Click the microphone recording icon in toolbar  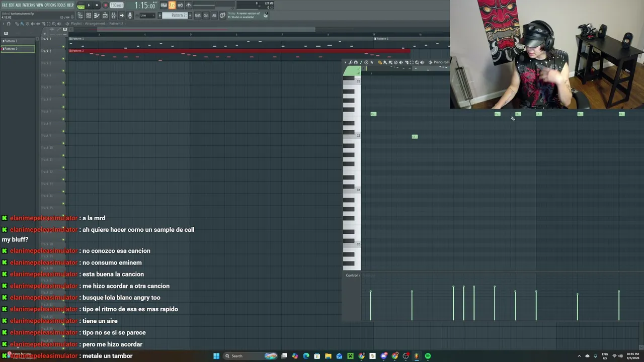130,16
